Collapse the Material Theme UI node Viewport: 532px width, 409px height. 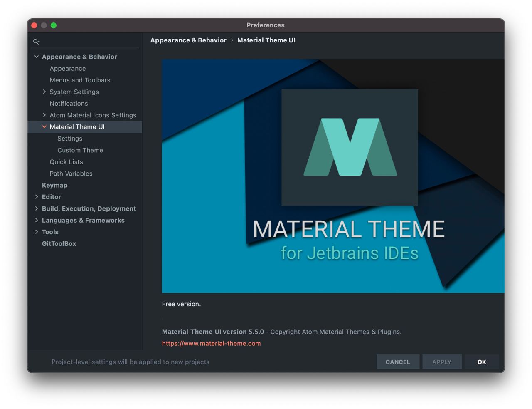(44, 126)
